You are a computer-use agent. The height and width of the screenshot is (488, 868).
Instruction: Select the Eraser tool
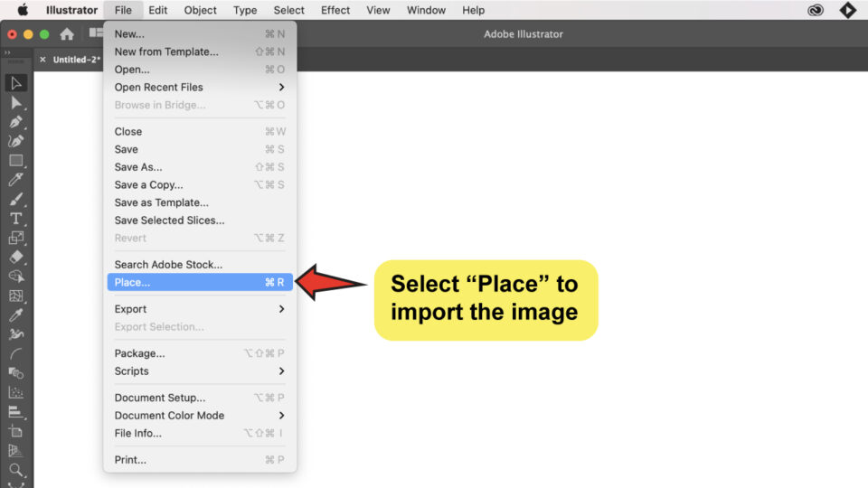click(x=15, y=257)
